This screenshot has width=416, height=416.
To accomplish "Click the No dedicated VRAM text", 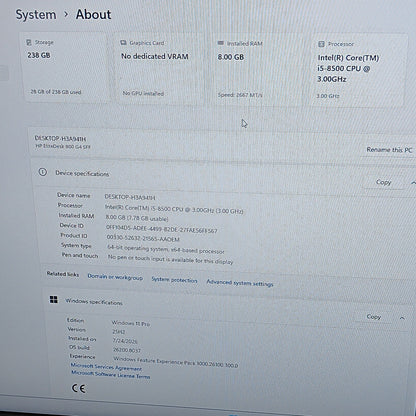I will (155, 56).
